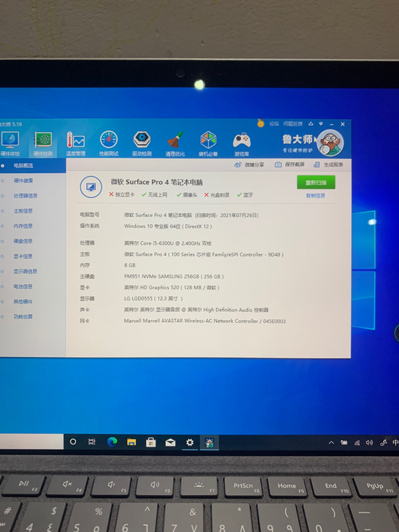The image size is (399, 532).
Task: Select 主板信息 in the sidebar
Action: (x=23, y=211)
